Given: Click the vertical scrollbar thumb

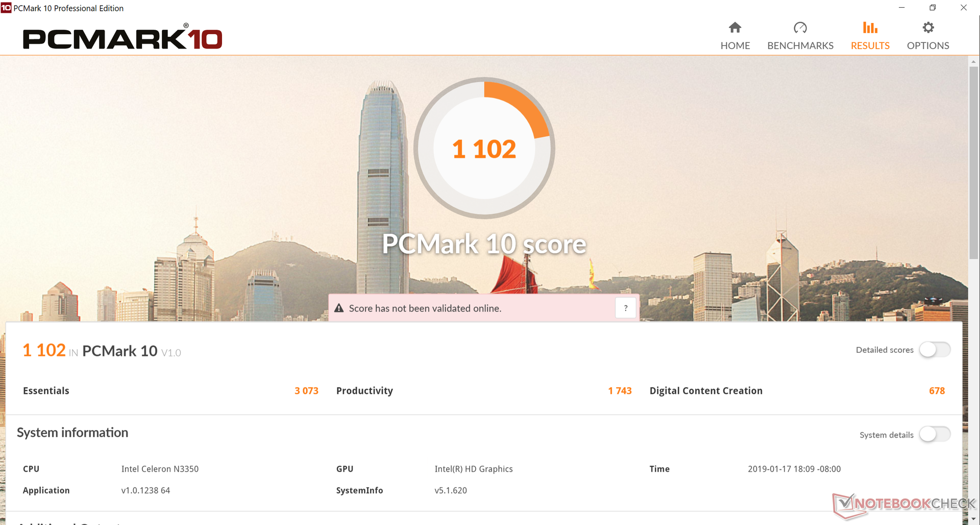Looking at the screenshot, I should (973, 162).
